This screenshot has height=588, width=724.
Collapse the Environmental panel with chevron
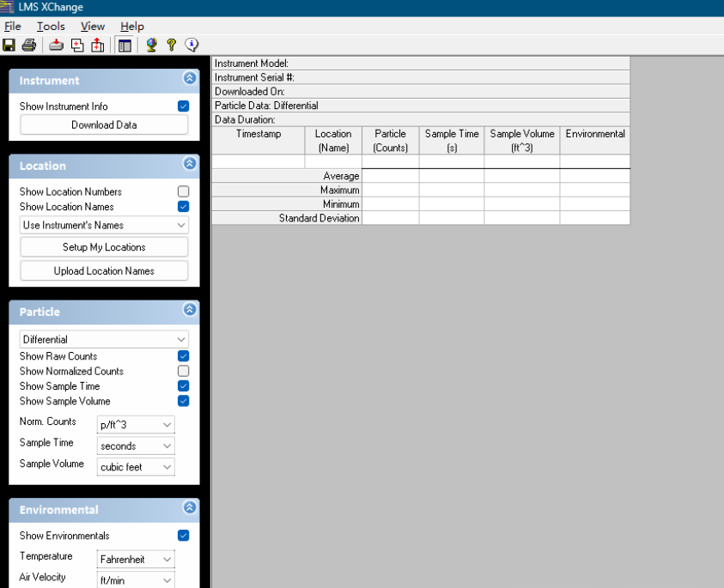point(189,508)
